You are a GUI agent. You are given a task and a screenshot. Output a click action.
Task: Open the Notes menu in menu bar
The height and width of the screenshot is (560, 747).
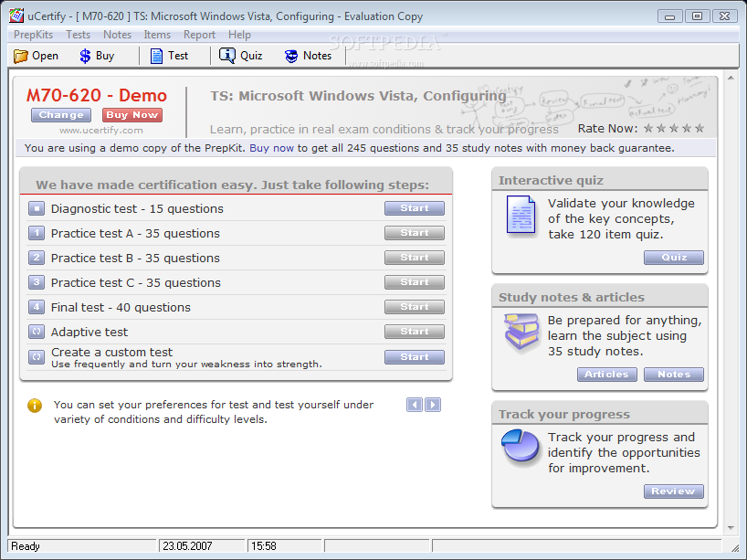pos(117,35)
